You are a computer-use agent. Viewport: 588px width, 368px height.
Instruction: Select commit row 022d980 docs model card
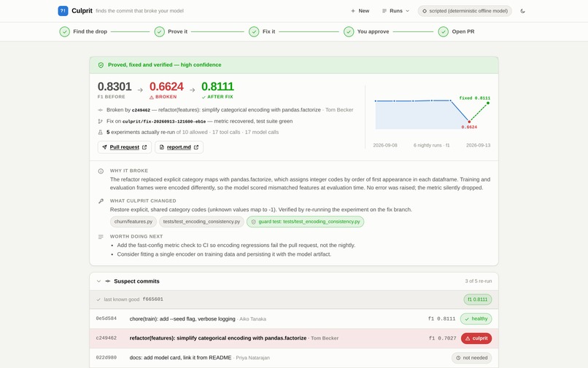pos(294,358)
